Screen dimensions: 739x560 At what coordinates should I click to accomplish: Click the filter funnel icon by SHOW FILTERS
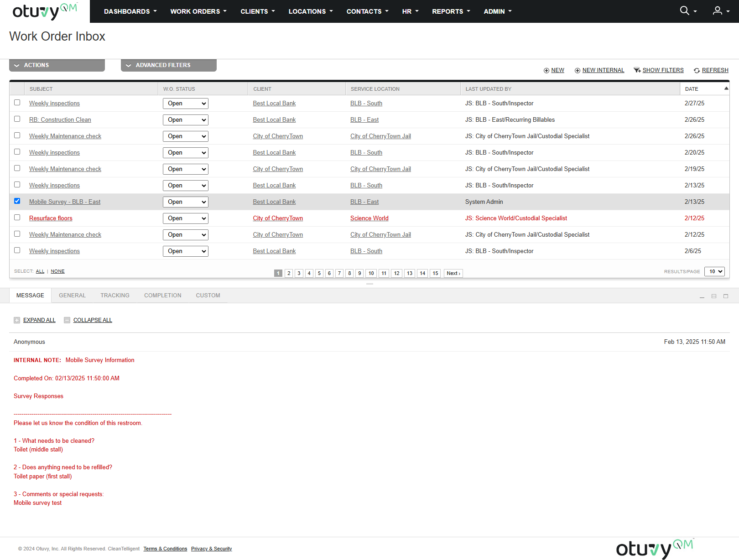point(637,70)
